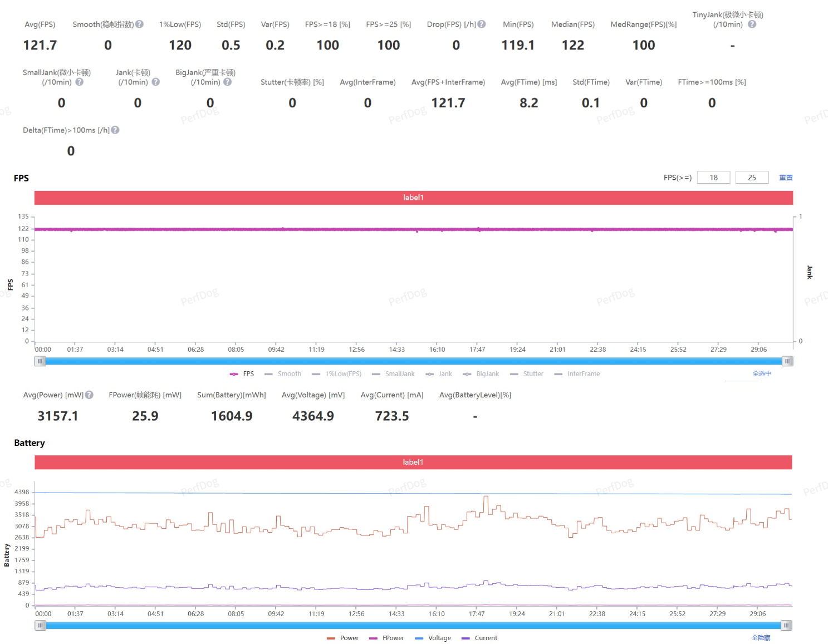Click 全隐藏 link under Battery chart
The width and height of the screenshot is (828, 644).
point(761,638)
